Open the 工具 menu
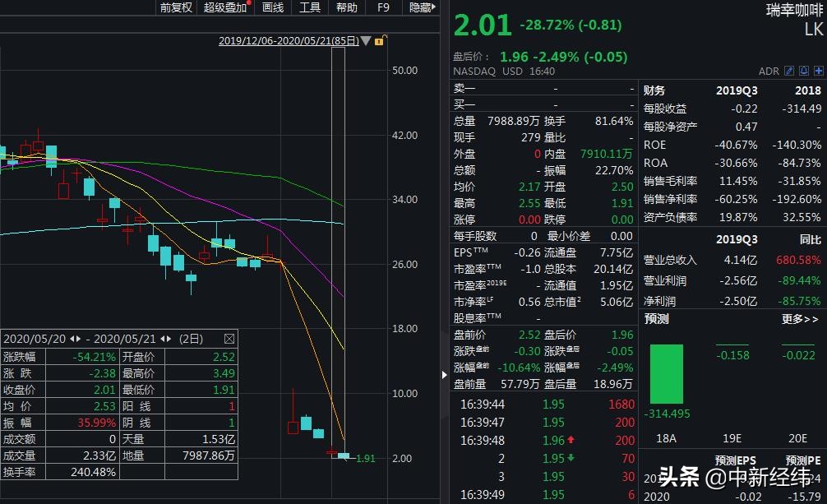827x504 pixels. pos(310,8)
